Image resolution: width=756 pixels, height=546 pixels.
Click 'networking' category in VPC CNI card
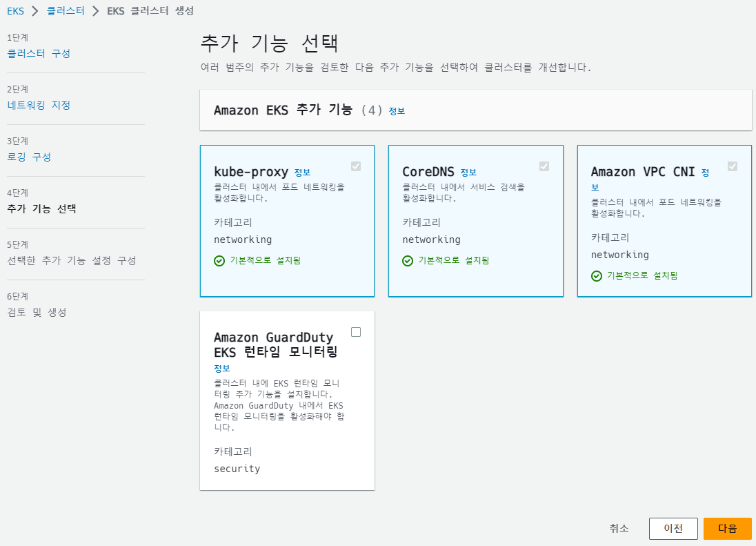point(620,255)
